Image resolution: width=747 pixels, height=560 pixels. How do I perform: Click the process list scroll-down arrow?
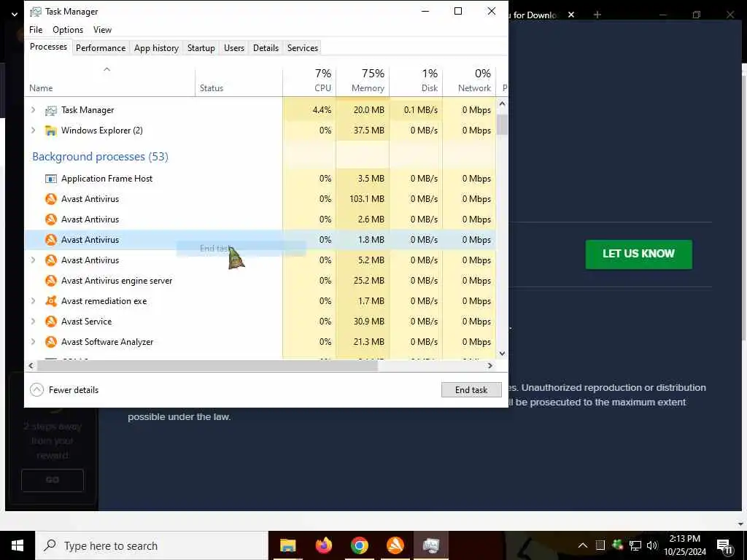tap(502, 354)
